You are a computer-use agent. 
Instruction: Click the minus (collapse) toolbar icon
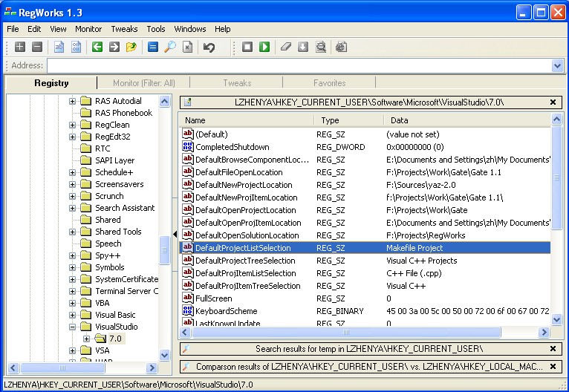[36, 47]
